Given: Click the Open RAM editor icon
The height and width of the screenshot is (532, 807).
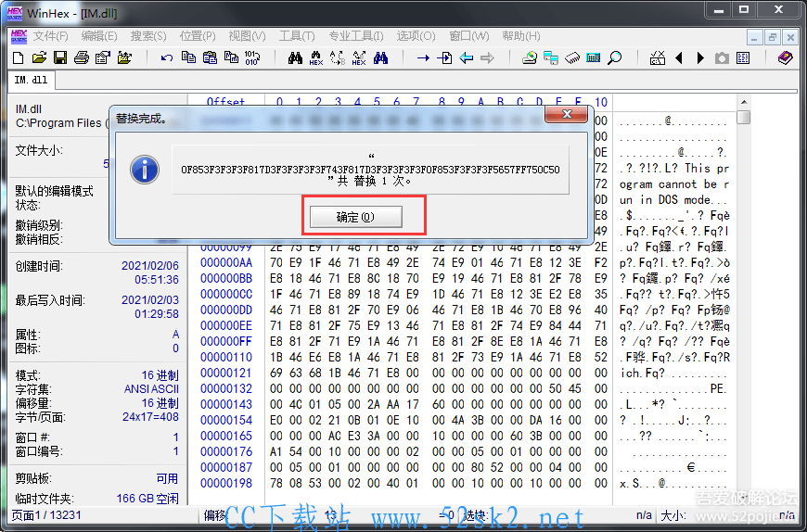Looking at the screenshot, I should 572,58.
